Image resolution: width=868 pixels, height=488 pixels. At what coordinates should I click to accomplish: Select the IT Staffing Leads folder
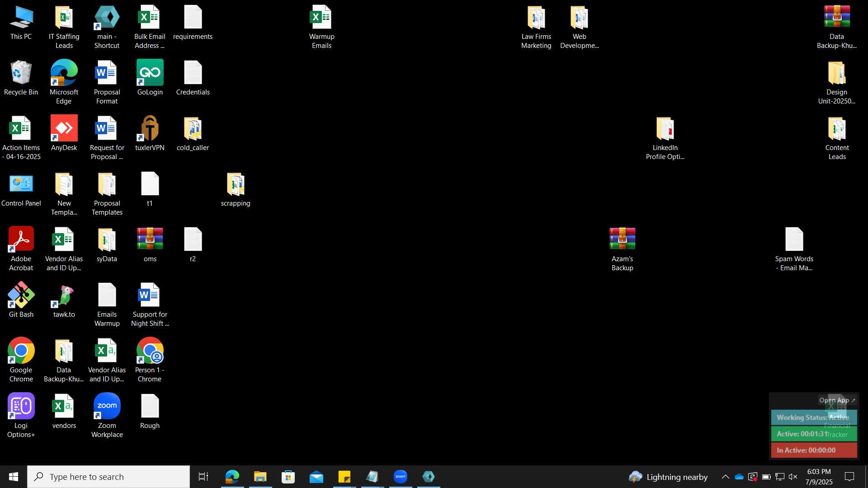64,27
